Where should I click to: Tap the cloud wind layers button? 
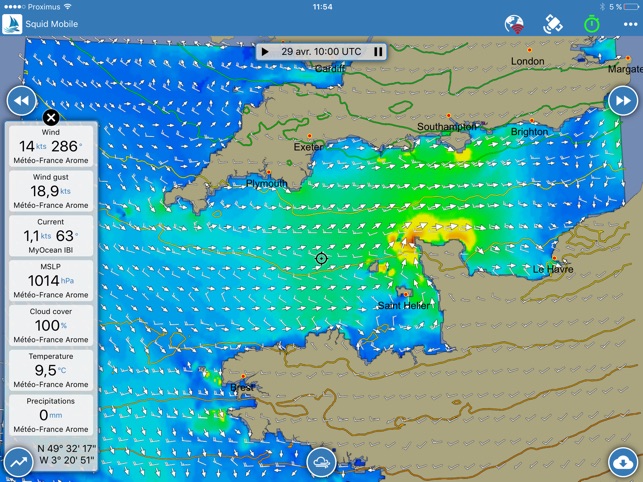(322, 462)
